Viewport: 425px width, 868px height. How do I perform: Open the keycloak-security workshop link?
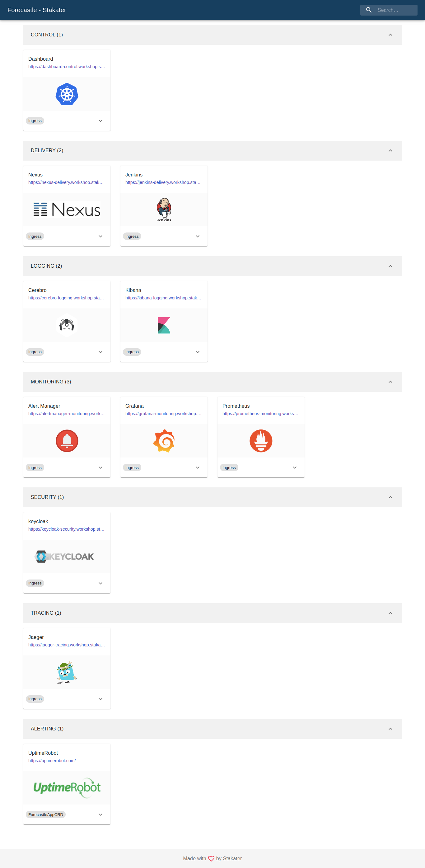click(66, 529)
